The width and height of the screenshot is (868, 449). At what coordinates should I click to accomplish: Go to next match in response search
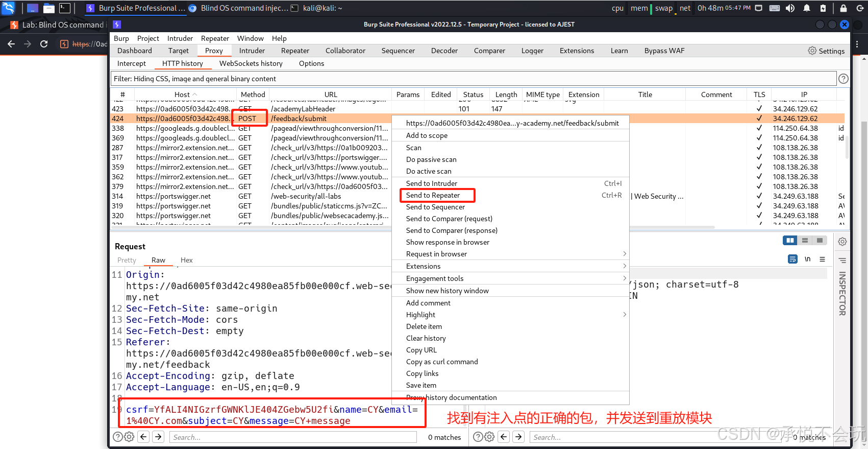coord(518,437)
